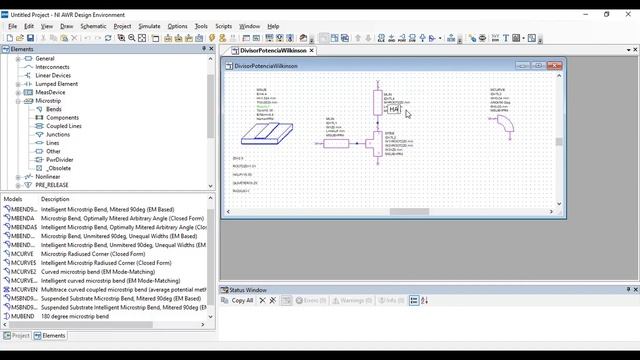This screenshot has width=640, height=360.
Task: Select Bends under Microstrip
Action: (x=53, y=109)
